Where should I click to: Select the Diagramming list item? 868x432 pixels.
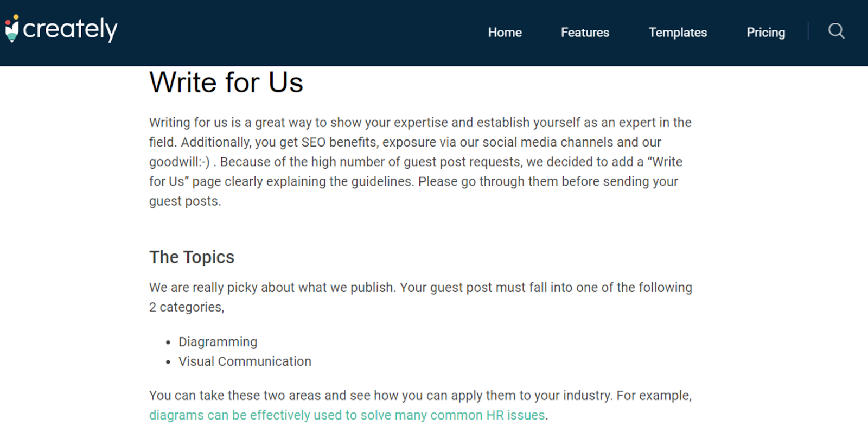tap(218, 342)
